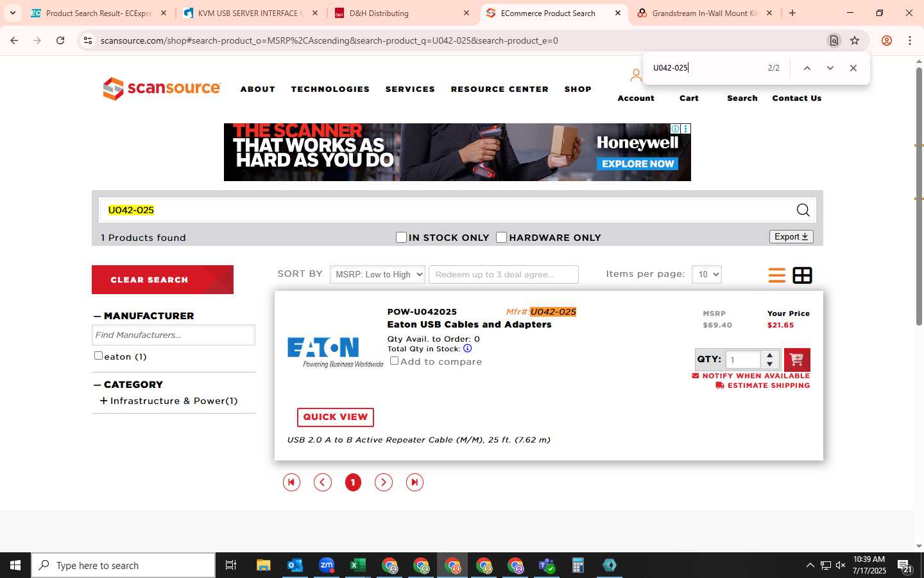Check Add to compare box

(x=394, y=361)
